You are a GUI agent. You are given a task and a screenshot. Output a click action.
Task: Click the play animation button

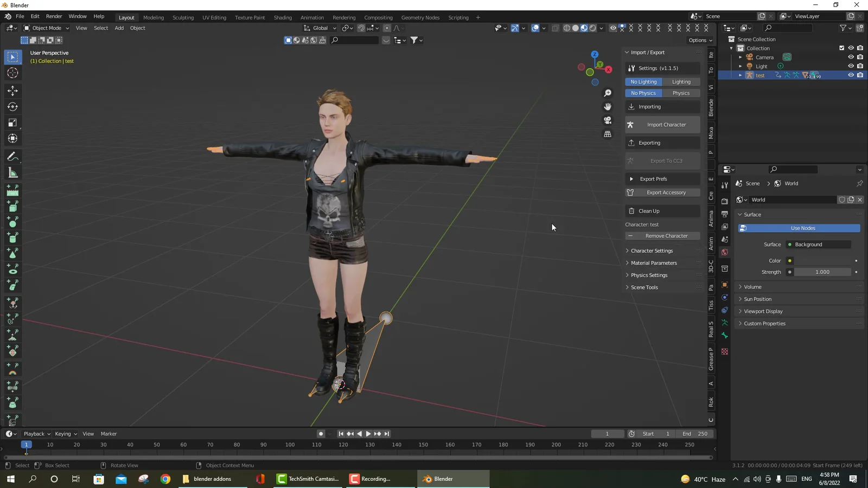pyautogui.click(x=368, y=434)
